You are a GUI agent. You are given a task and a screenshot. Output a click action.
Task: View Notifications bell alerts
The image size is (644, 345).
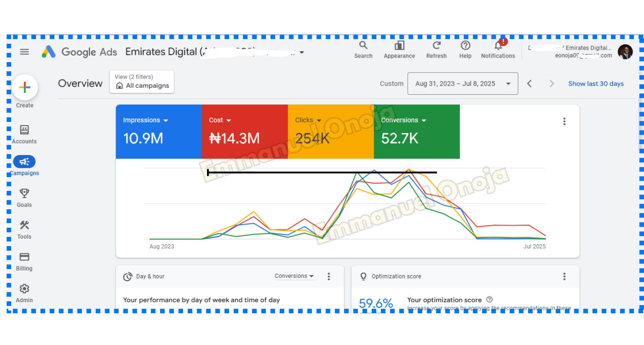point(498,46)
